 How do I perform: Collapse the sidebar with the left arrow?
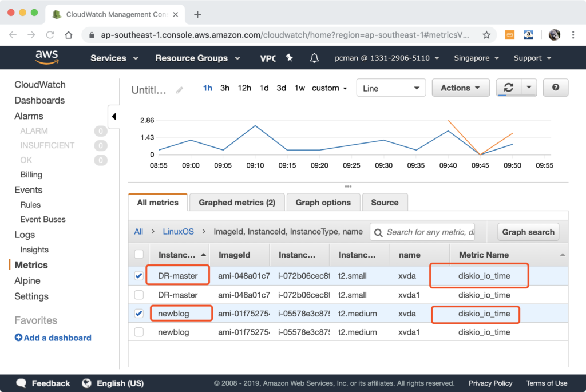click(114, 117)
